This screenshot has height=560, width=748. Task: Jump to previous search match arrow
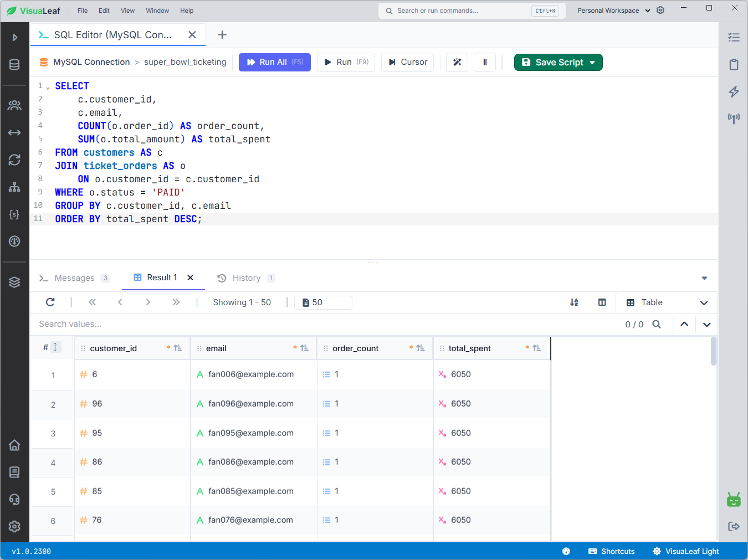point(684,324)
